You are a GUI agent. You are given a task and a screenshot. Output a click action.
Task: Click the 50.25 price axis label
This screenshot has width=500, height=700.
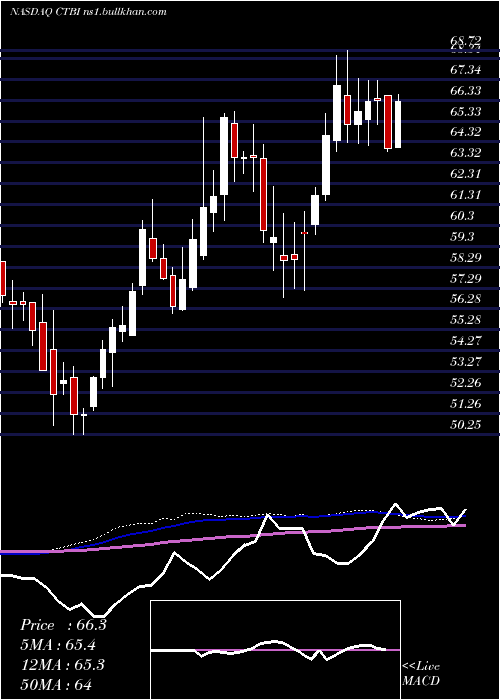coord(466,425)
